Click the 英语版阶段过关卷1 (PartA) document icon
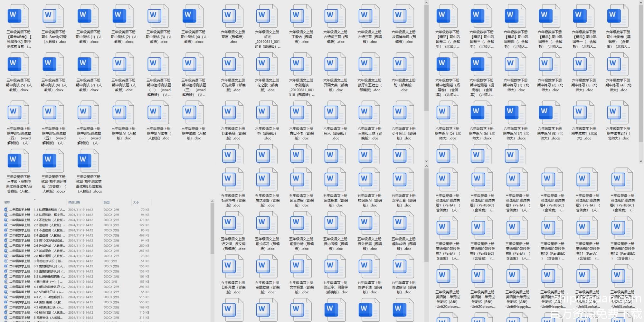Image resolution: width=644 pixels, height=322 pixels. (447, 180)
